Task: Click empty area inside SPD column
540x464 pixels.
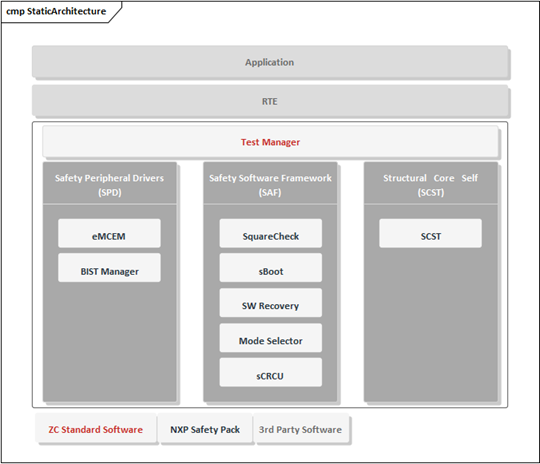Action: point(110,341)
